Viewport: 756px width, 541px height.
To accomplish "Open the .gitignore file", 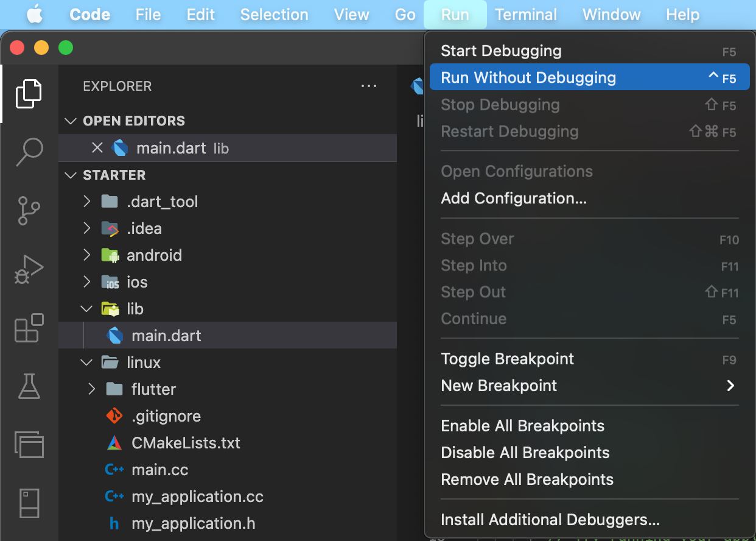I will coord(228,416).
